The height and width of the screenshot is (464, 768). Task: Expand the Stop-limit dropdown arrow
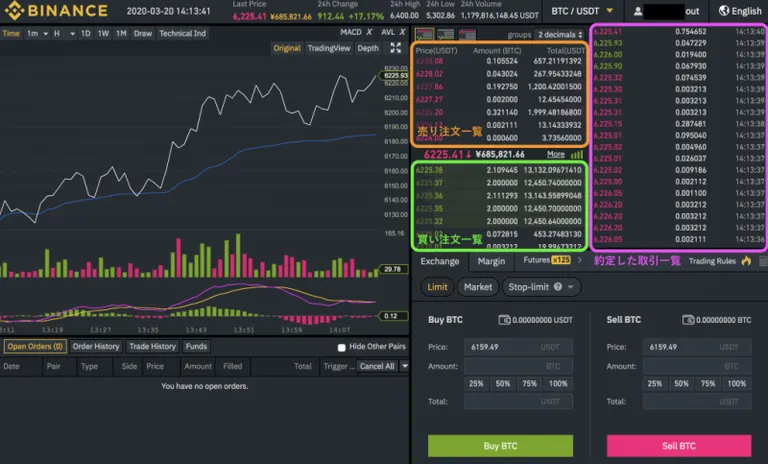[571, 287]
